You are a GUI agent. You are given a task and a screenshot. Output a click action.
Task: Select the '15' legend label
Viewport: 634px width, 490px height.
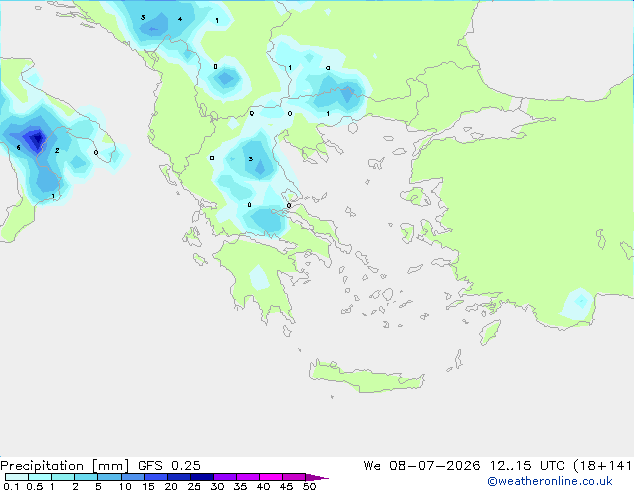click(x=148, y=486)
